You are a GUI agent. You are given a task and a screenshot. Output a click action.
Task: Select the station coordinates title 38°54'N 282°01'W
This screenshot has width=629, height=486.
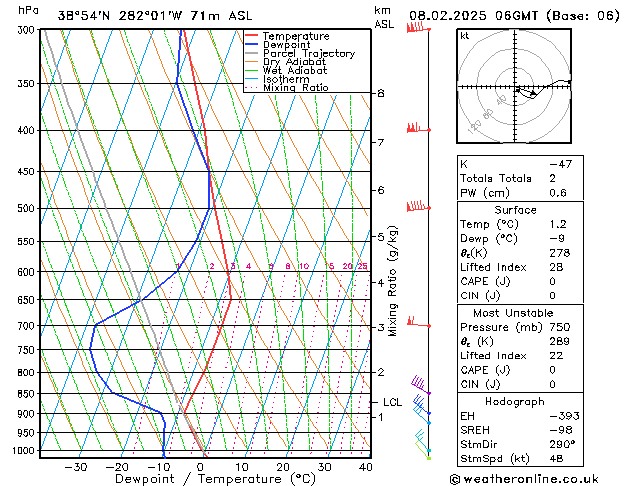120,16
